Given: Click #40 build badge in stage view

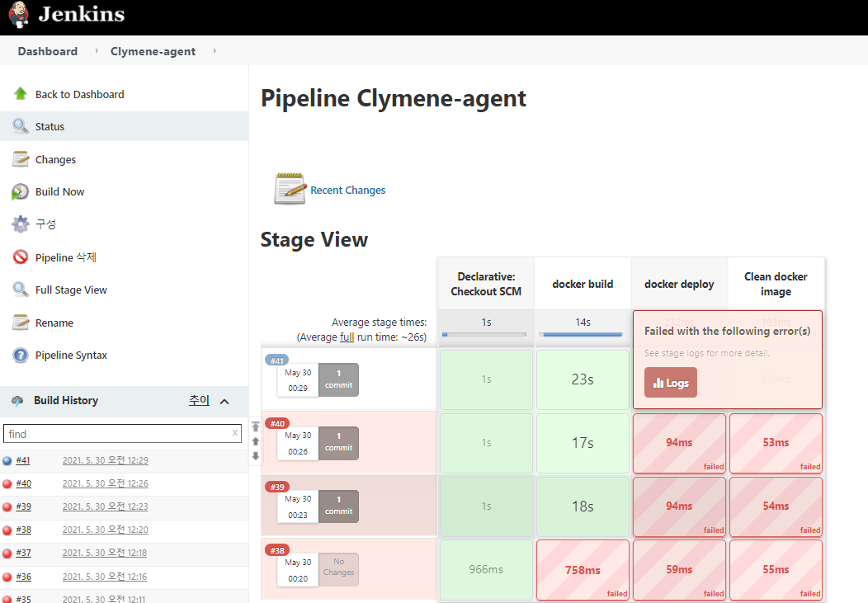Looking at the screenshot, I should [276, 423].
